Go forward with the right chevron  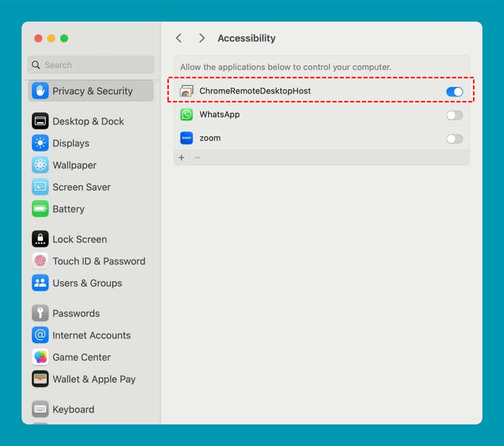[x=201, y=38]
